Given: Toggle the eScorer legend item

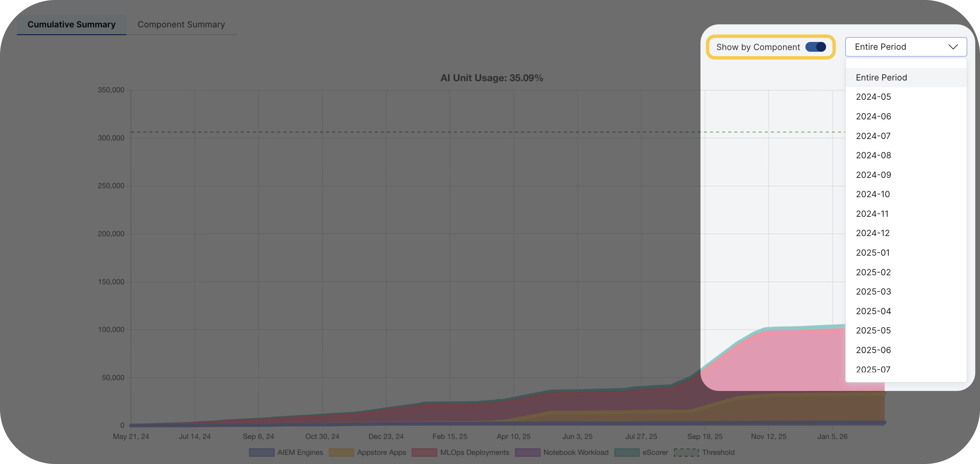Looking at the screenshot, I should [x=655, y=452].
